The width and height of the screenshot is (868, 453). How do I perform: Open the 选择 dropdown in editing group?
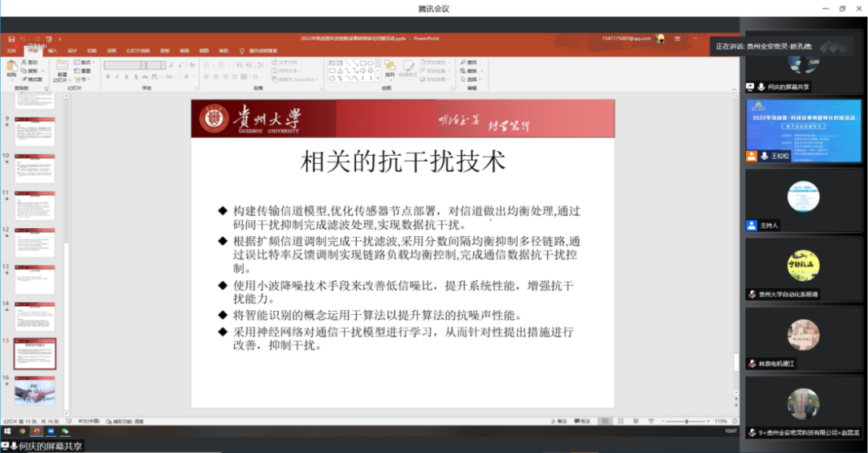(x=472, y=80)
